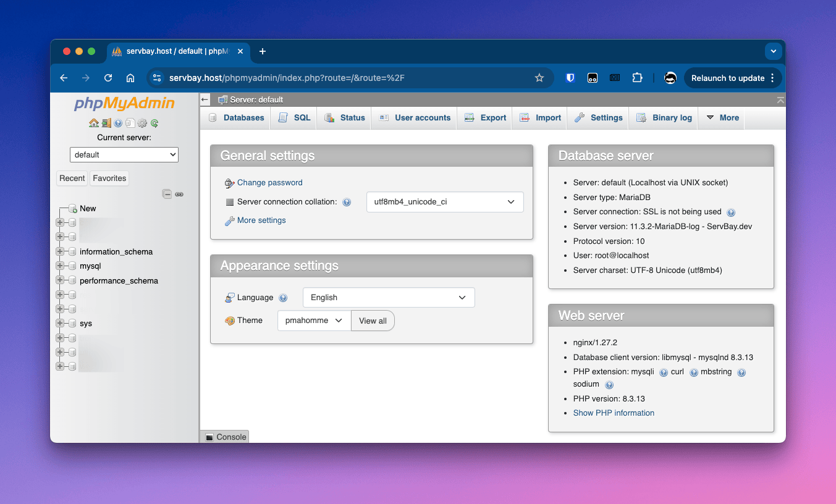
Task: Click the link-with-main-panel chain icon
Action: [x=179, y=194]
